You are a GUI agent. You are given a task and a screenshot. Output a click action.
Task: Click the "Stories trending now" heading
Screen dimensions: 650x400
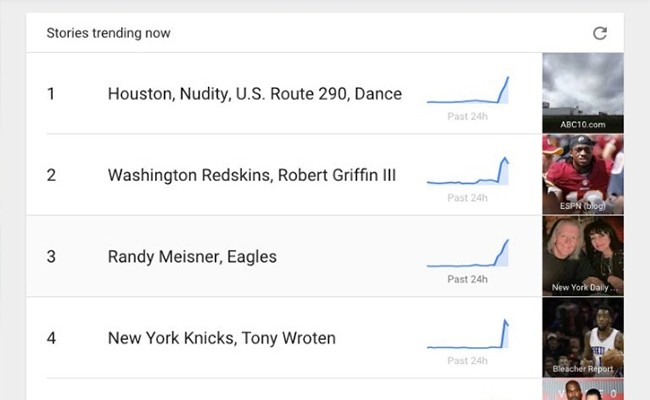click(x=108, y=33)
